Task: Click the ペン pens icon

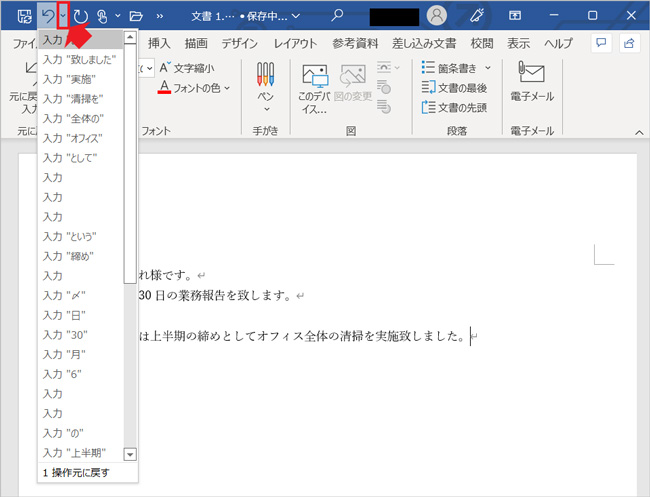Action: (x=265, y=74)
